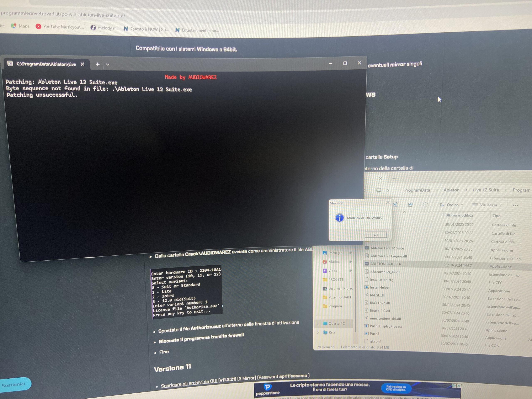The width and height of the screenshot is (532, 399).
Task: Sort by Ultima modifica column header
Action: (459, 215)
